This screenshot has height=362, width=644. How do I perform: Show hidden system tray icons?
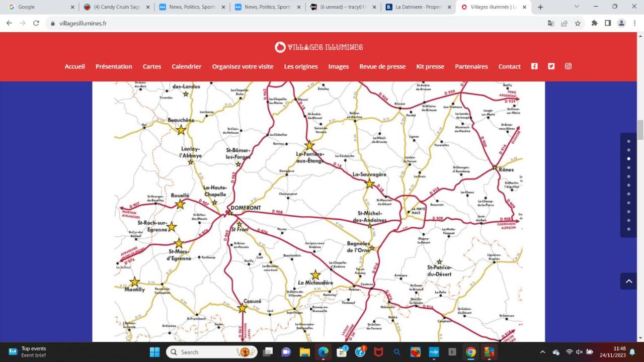point(542,352)
